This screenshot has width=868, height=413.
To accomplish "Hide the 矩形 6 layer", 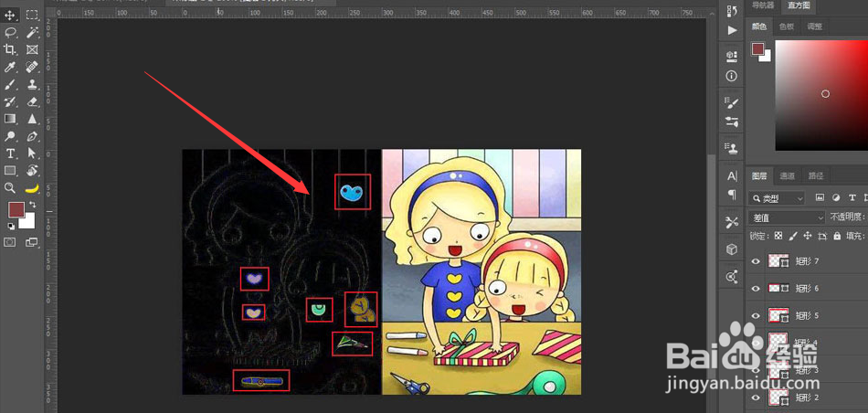I will [x=756, y=289].
